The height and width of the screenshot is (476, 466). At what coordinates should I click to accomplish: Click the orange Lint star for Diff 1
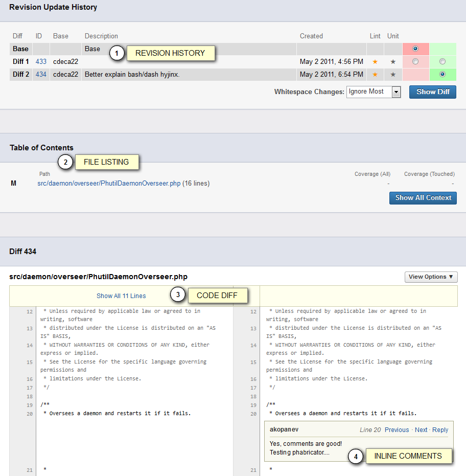pos(375,61)
